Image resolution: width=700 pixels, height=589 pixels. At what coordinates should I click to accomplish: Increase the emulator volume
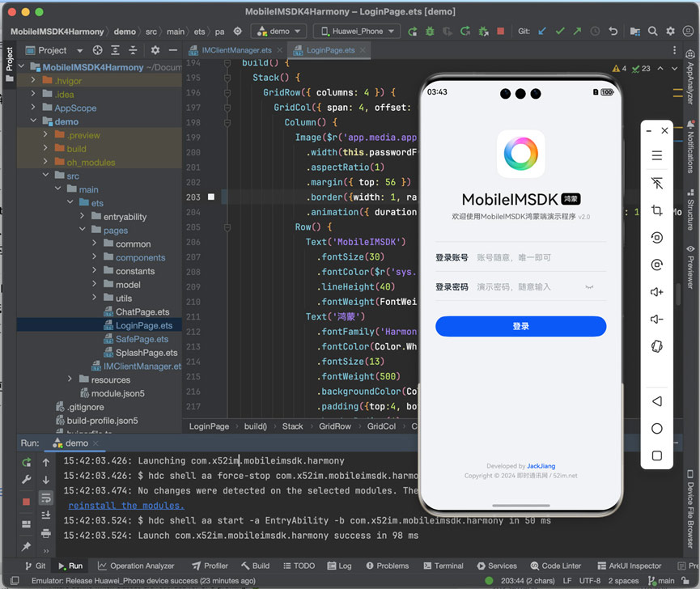(x=656, y=291)
